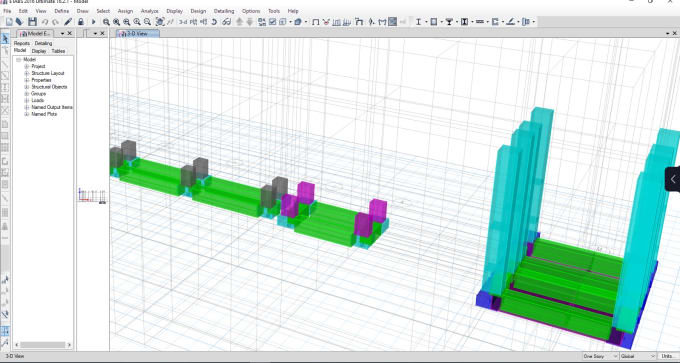Viewport: 680px width, 363px height.
Task: Click the Zoom In magnifier icon
Action: (x=137, y=22)
